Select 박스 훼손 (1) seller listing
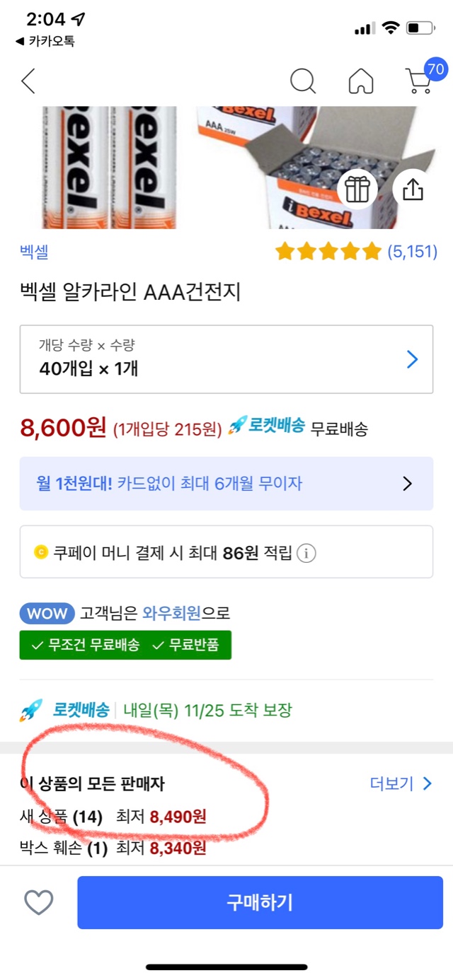 (x=113, y=848)
